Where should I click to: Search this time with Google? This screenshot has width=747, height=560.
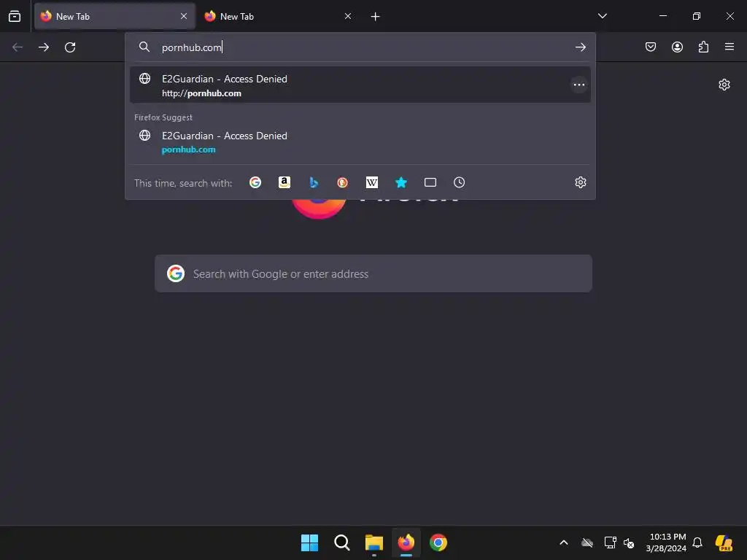pyautogui.click(x=255, y=182)
